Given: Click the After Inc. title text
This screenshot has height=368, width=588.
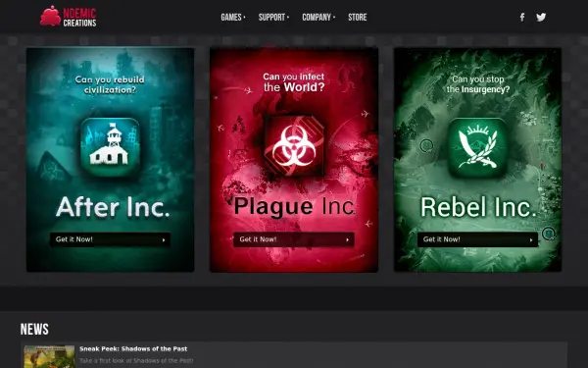Looking at the screenshot, I should coord(113,207).
